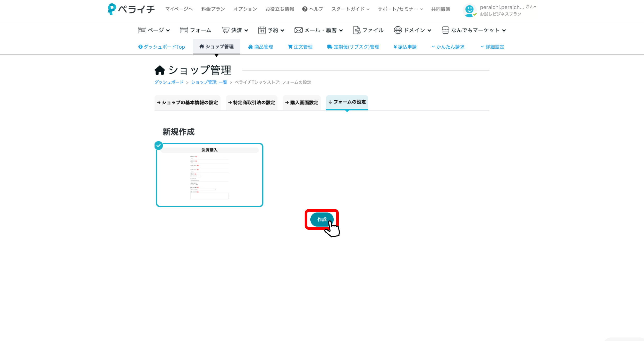Open 振込申請 menu item

click(405, 47)
